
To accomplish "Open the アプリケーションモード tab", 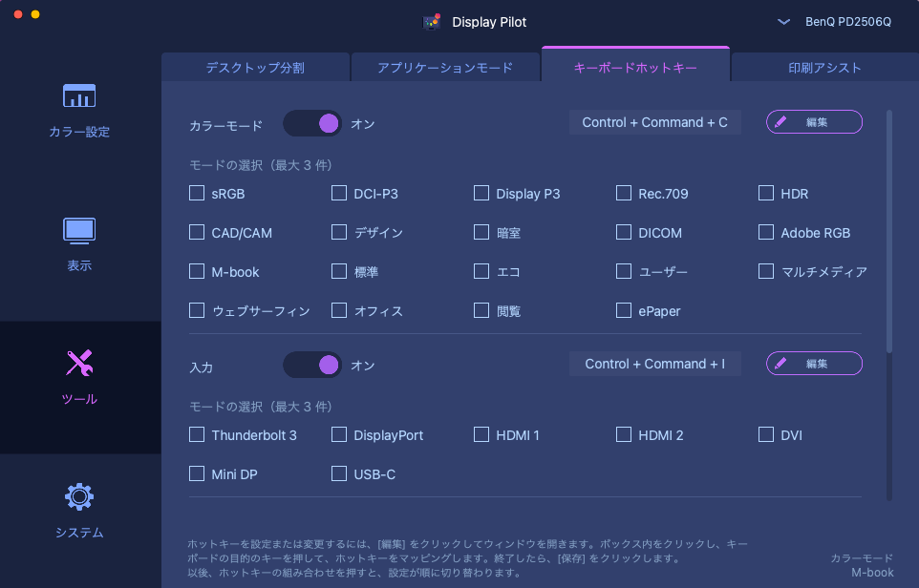I will 445,68.
